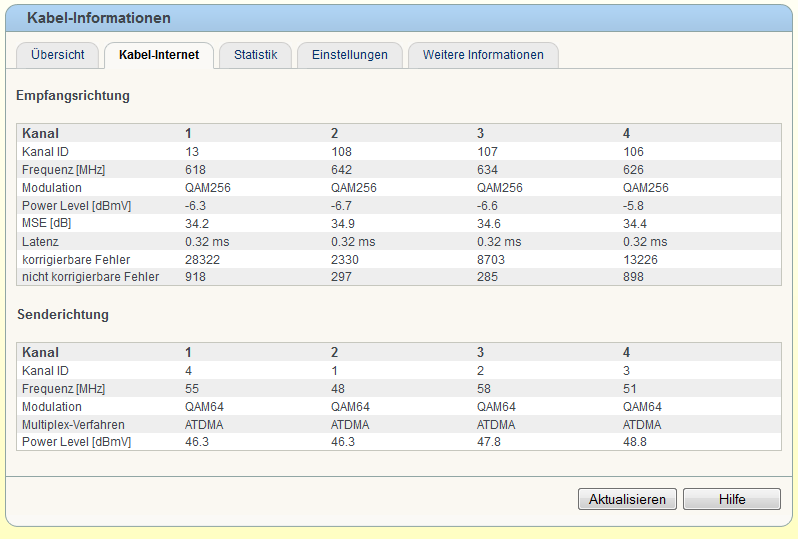
Task: Open the Übersicht tab
Action: point(57,55)
